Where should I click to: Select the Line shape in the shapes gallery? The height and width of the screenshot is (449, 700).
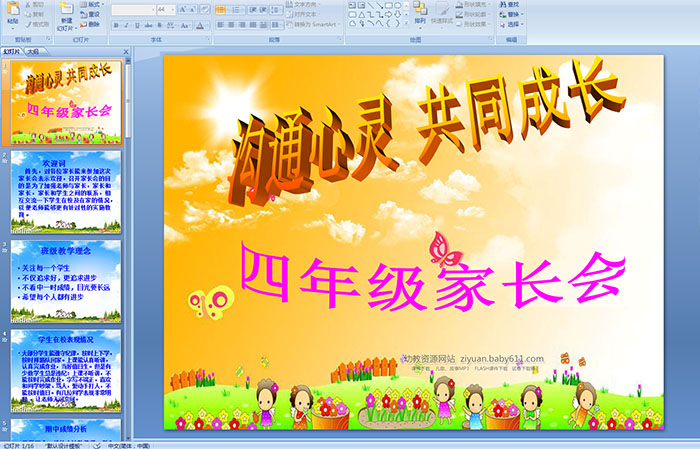(371, 5)
